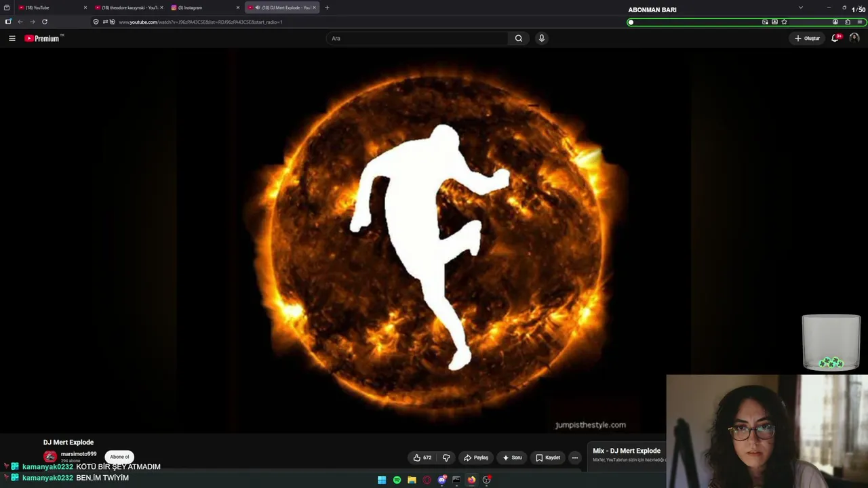Open the recent browsing tab-group button
The image size is (868, 488).
click(7, 7)
